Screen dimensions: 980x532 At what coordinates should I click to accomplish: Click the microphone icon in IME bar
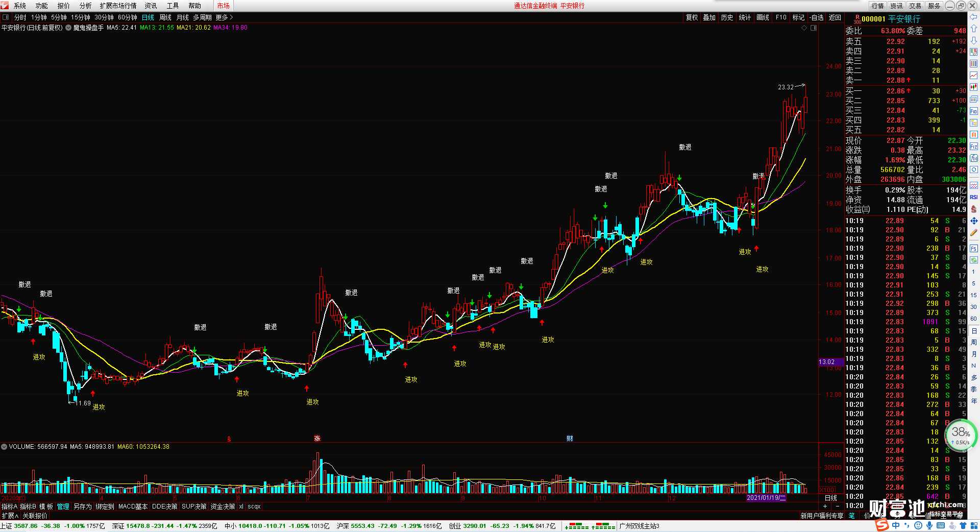(x=929, y=525)
